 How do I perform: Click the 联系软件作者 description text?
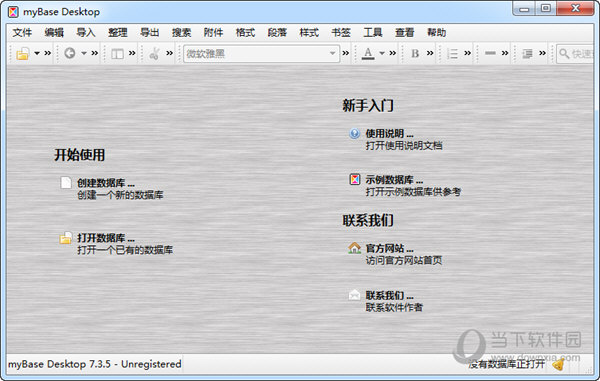(395, 307)
